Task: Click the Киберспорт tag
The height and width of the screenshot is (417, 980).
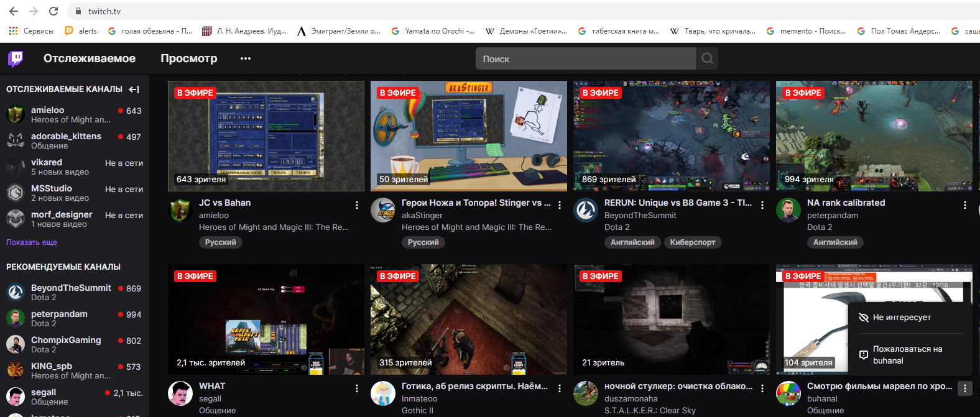Action: point(692,242)
